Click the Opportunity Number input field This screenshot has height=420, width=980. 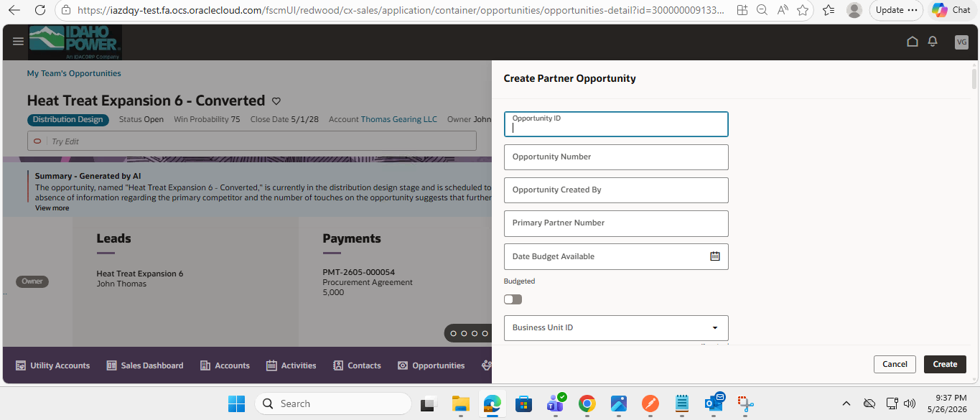click(616, 157)
